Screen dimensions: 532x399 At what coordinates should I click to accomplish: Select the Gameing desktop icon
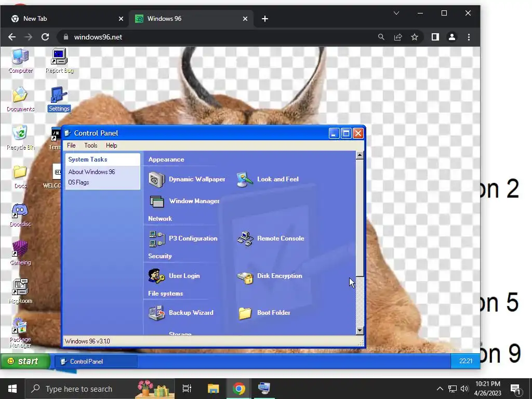pos(20,254)
